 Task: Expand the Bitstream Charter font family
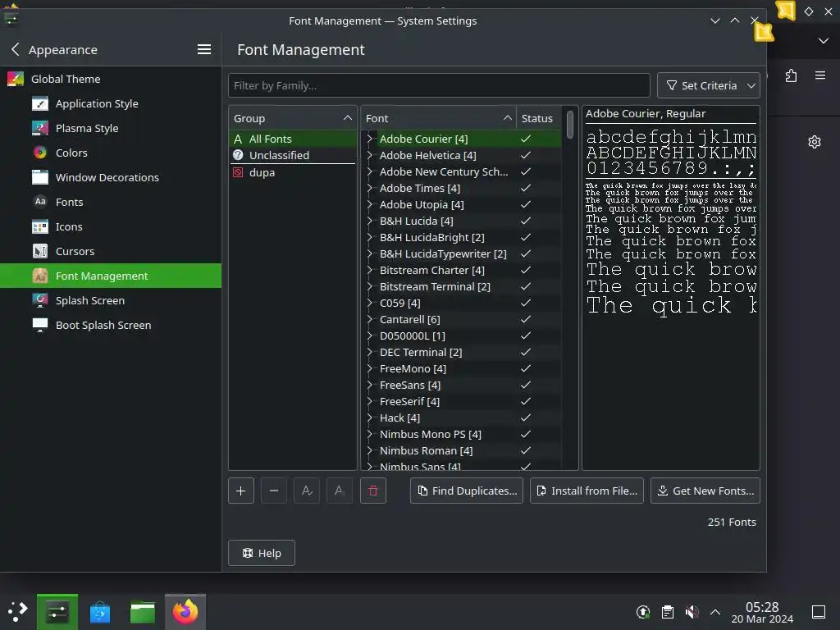click(370, 270)
